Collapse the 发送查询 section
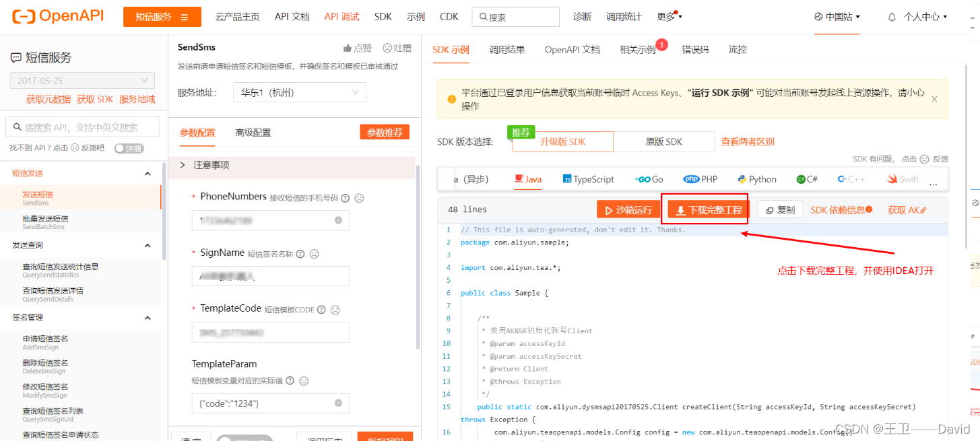 148,245
